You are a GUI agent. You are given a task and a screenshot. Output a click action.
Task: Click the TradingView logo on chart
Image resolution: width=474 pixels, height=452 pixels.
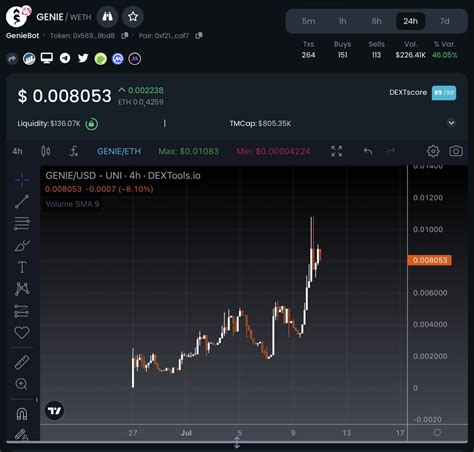(x=54, y=410)
